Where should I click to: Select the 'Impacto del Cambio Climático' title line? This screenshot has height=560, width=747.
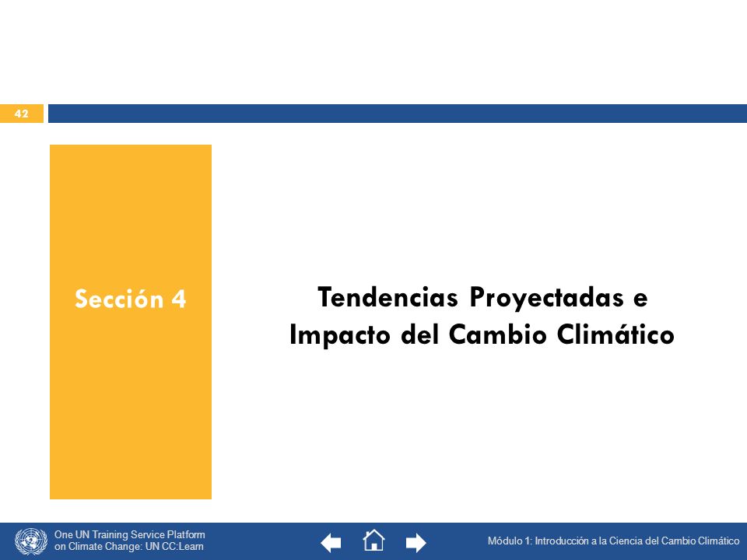[482, 334]
